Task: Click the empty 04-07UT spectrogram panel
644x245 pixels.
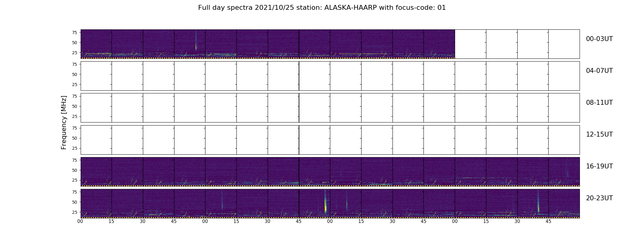Action: (330, 76)
